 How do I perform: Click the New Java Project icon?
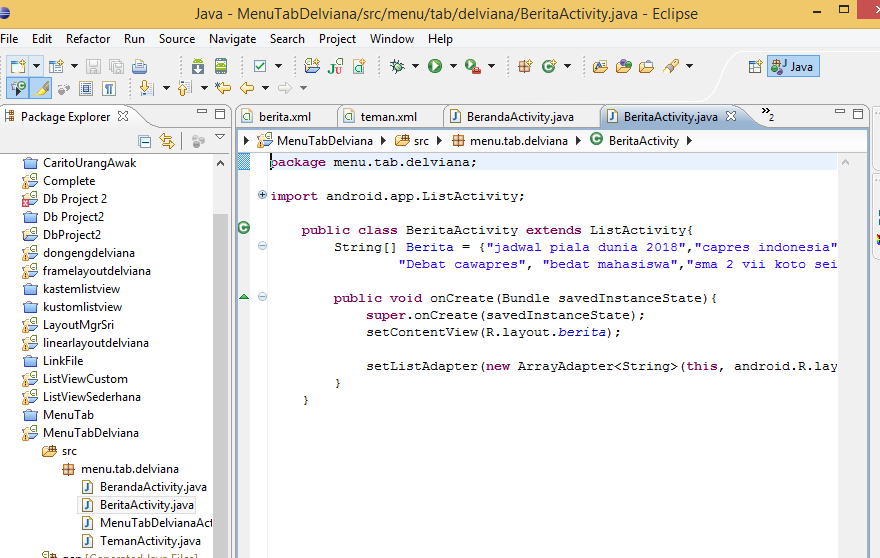click(x=312, y=66)
